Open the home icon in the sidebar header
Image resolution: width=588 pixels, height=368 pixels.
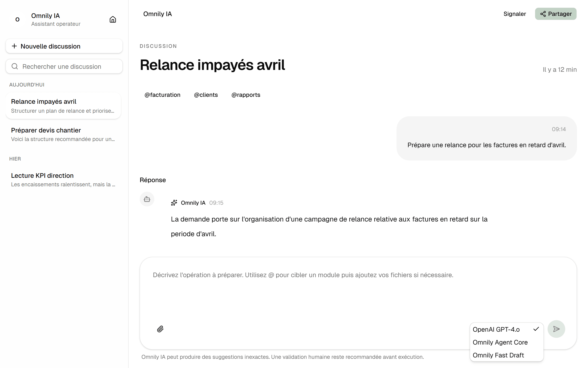pyautogui.click(x=113, y=19)
